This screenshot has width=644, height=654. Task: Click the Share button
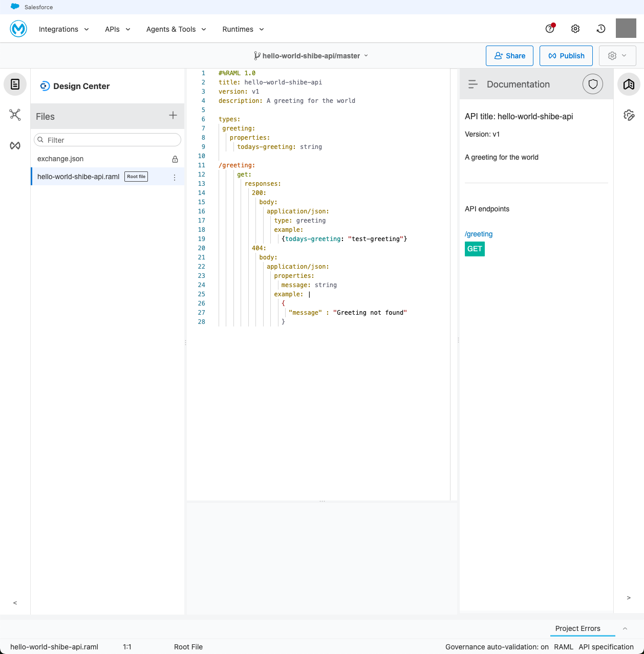tap(509, 56)
